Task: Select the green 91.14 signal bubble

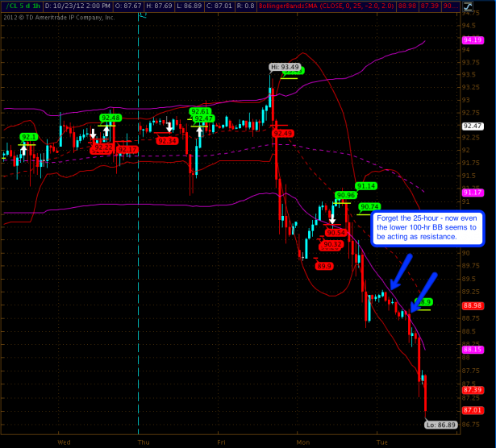Action: click(x=366, y=185)
